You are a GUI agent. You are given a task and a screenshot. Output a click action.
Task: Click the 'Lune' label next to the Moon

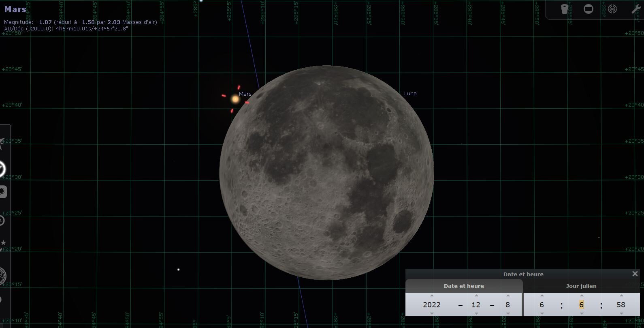point(410,93)
